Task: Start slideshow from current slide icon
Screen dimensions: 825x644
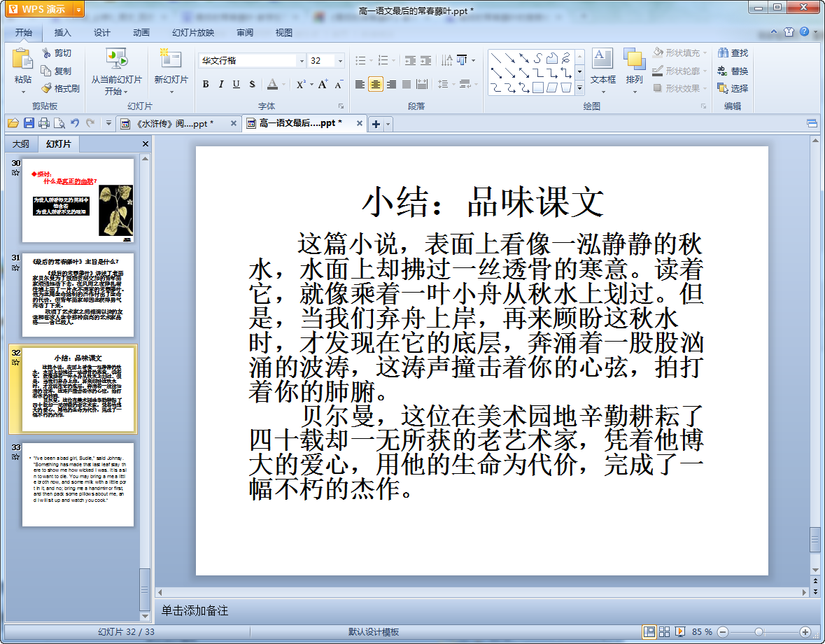Action: tap(116, 59)
